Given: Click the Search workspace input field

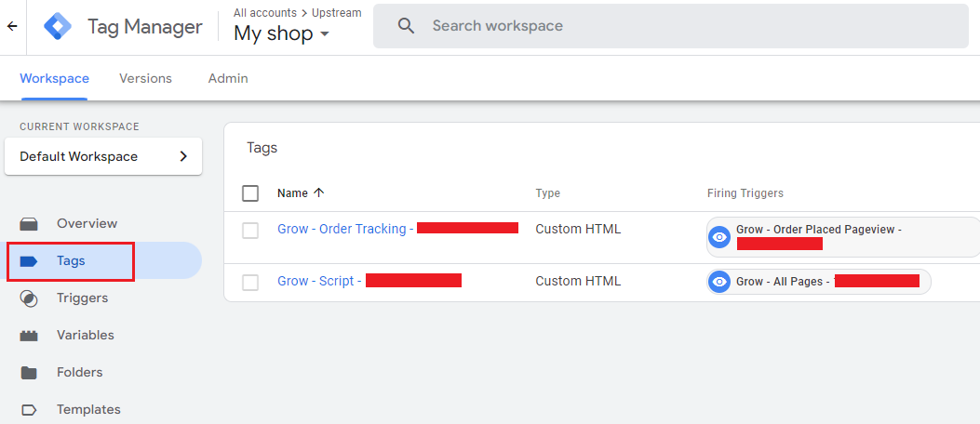Looking at the screenshot, I should 671,26.
